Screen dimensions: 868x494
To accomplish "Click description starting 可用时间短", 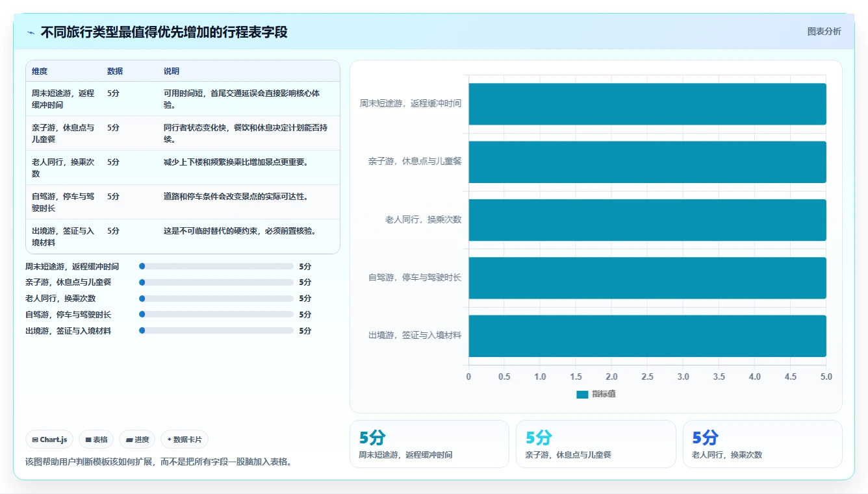I will click(x=242, y=99).
